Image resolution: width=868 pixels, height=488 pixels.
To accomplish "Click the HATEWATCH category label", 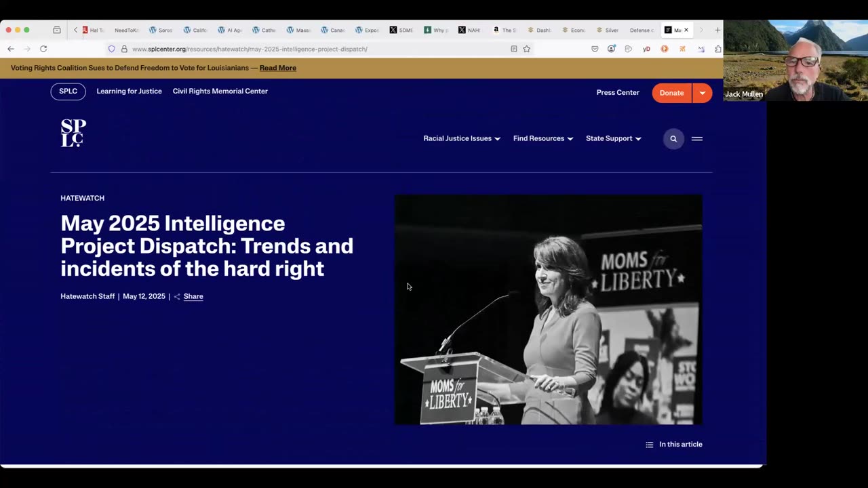I will (83, 198).
